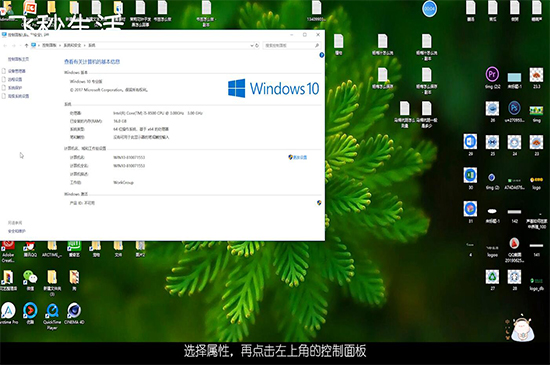
Task: Select desktop image file named 142
Action: point(515,216)
